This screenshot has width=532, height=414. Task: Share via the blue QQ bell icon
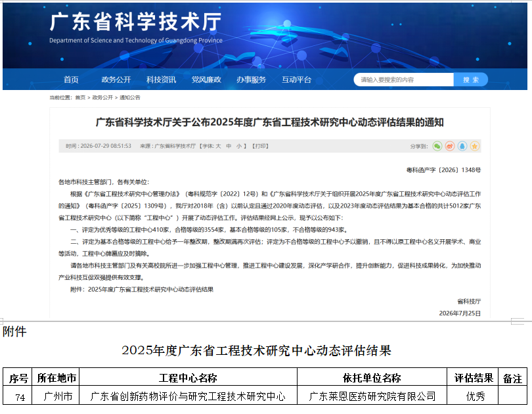[462, 147]
